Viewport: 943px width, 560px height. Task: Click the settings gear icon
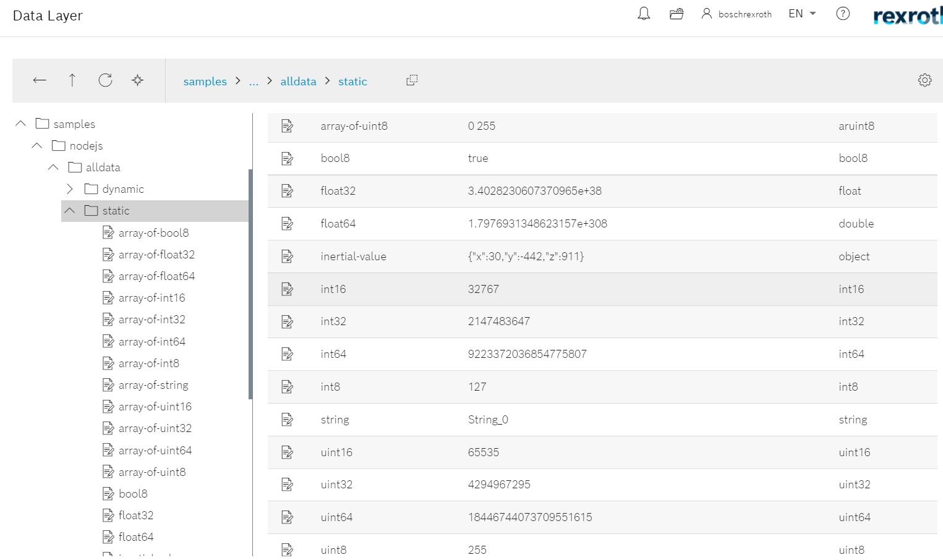(x=924, y=80)
